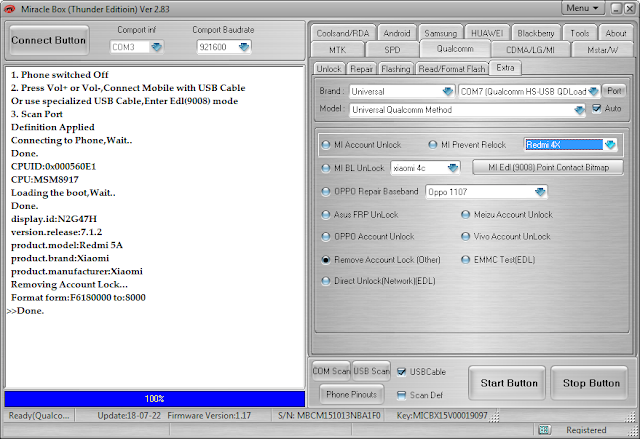The image size is (640, 439).
Task: Click the S/N: MBCM151013NBA1F0 status text
Action: coord(329,416)
